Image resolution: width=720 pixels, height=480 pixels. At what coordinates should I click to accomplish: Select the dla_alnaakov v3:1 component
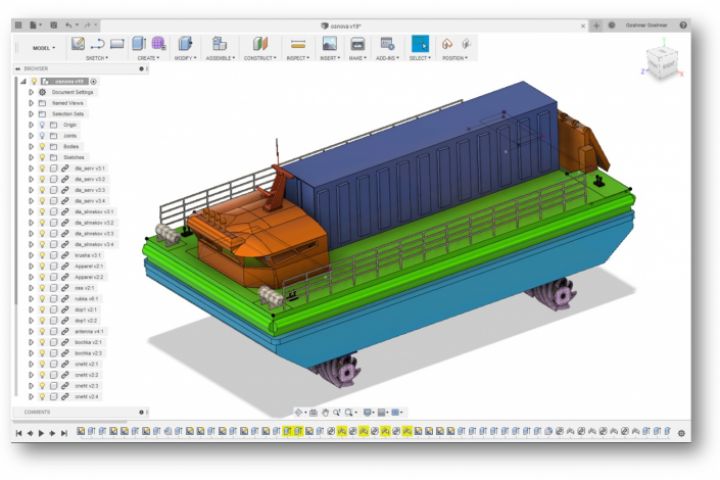click(94, 212)
